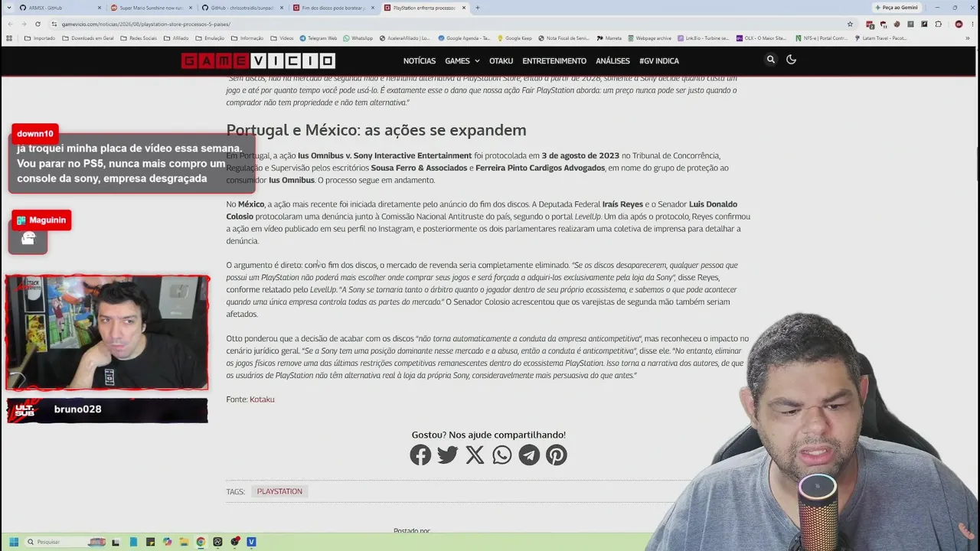The height and width of the screenshot is (551, 980).
Task: View site information icon in address bar
Action: [54, 24]
